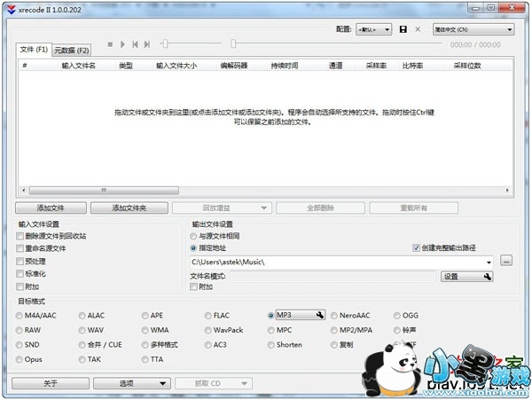Choose OGG target format
The image size is (532, 400).
click(396, 316)
